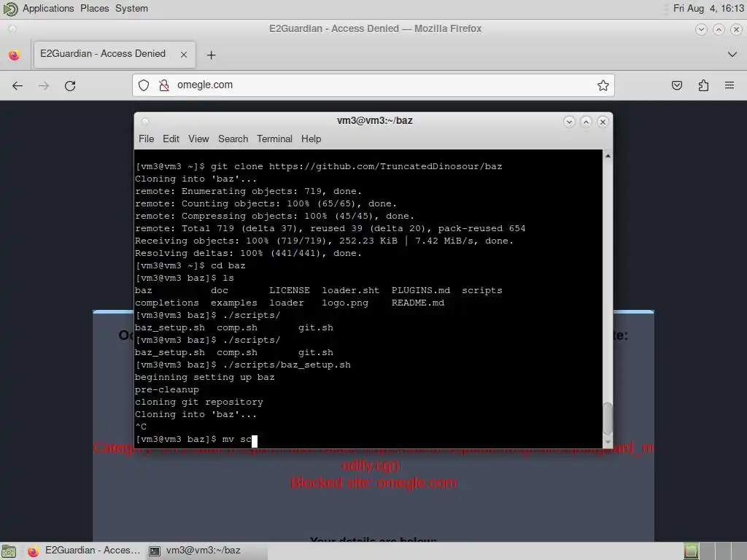Viewport: 747px width, 560px height.
Task: Click 'beginning setting up baz' line
Action: [204, 377]
